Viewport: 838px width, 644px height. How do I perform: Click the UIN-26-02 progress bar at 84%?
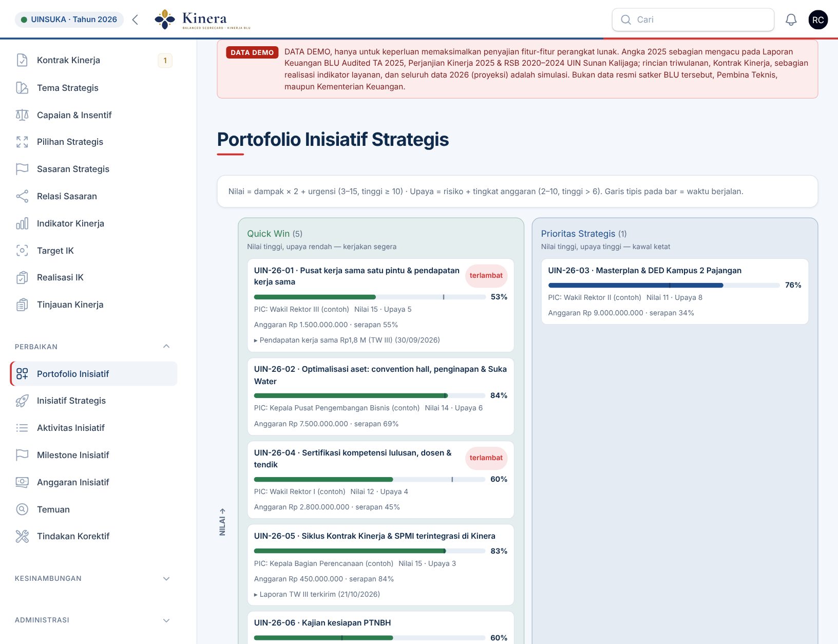point(370,395)
